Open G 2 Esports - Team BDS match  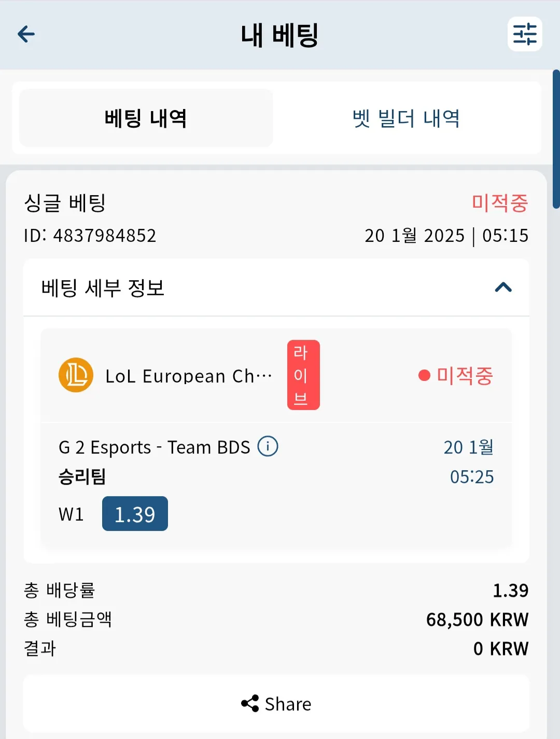coord(155,447)
